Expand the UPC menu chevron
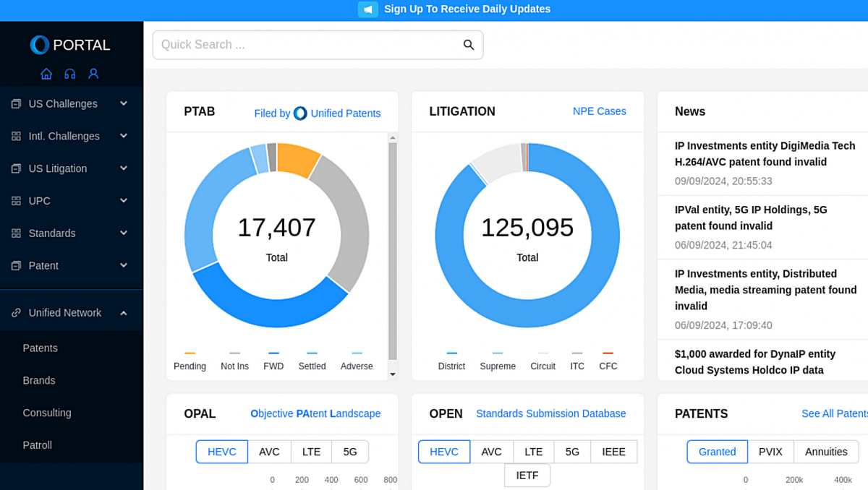 pyautogui.click(x=124, y=200)
